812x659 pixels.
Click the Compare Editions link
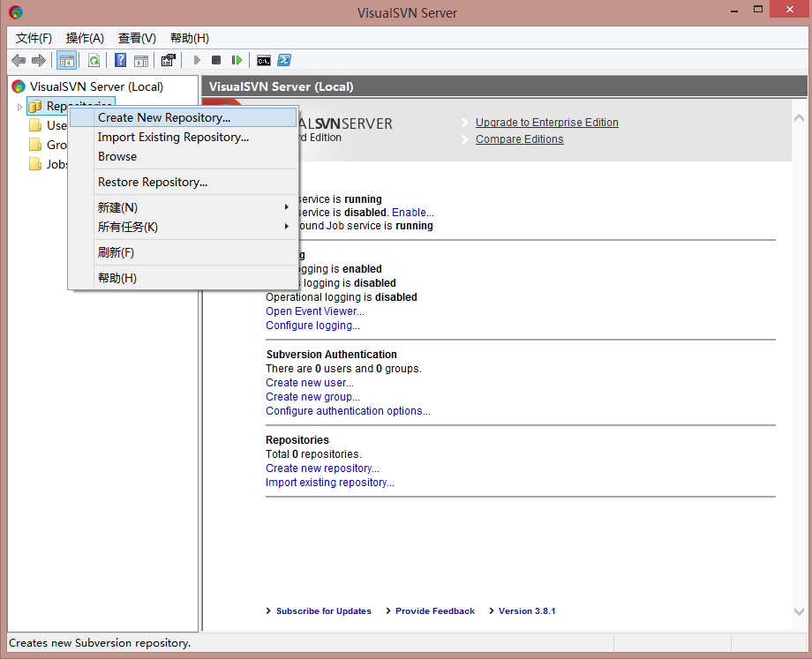coord(519,139)
